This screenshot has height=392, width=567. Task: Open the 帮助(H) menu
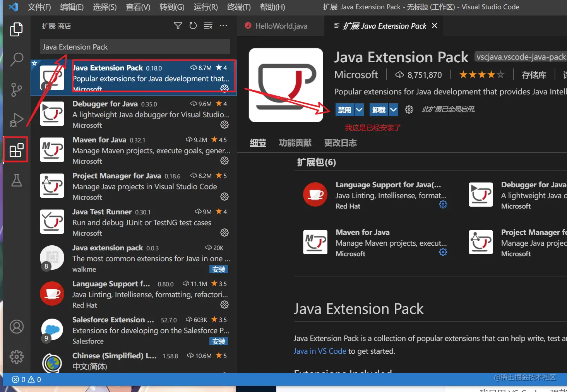272,7
